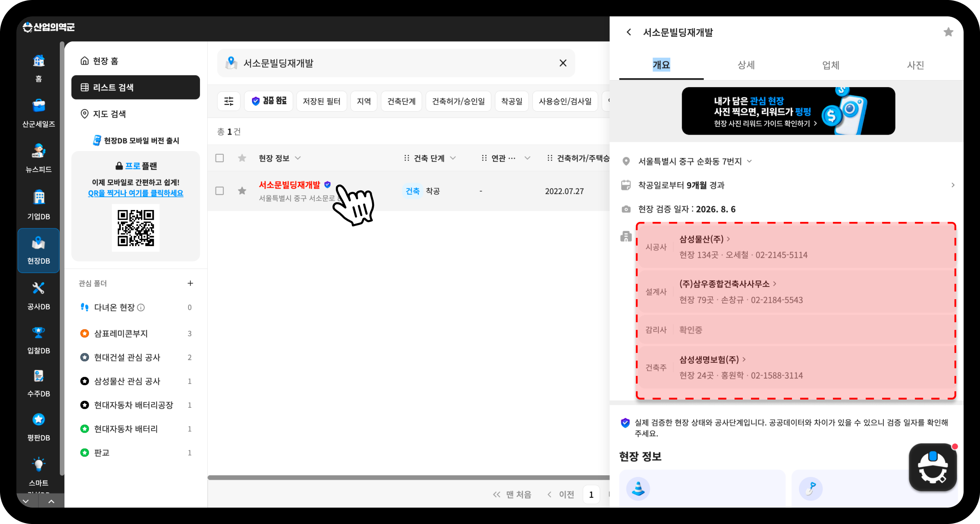The width and height of the screenshot is (980, 524).
Task: Clear the search field with X
Action: point(563,63)
